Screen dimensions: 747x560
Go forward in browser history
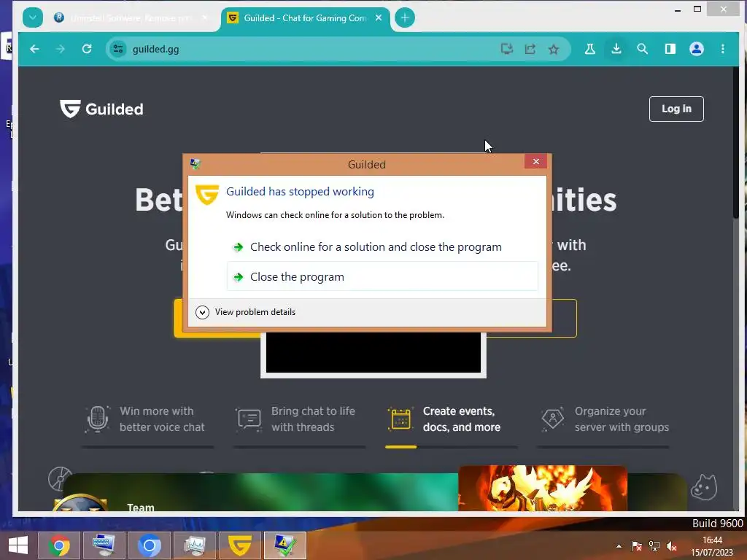pyautogui.click(x=61, y=49)
